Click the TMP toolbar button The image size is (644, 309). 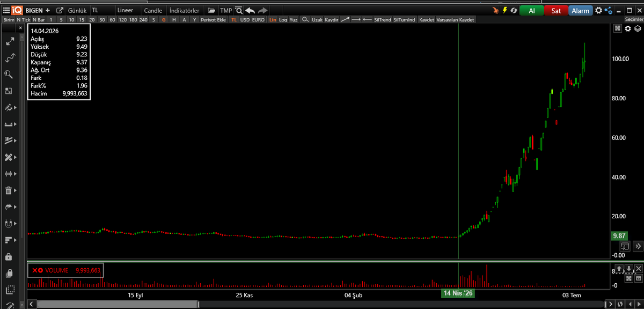(226, 10)
